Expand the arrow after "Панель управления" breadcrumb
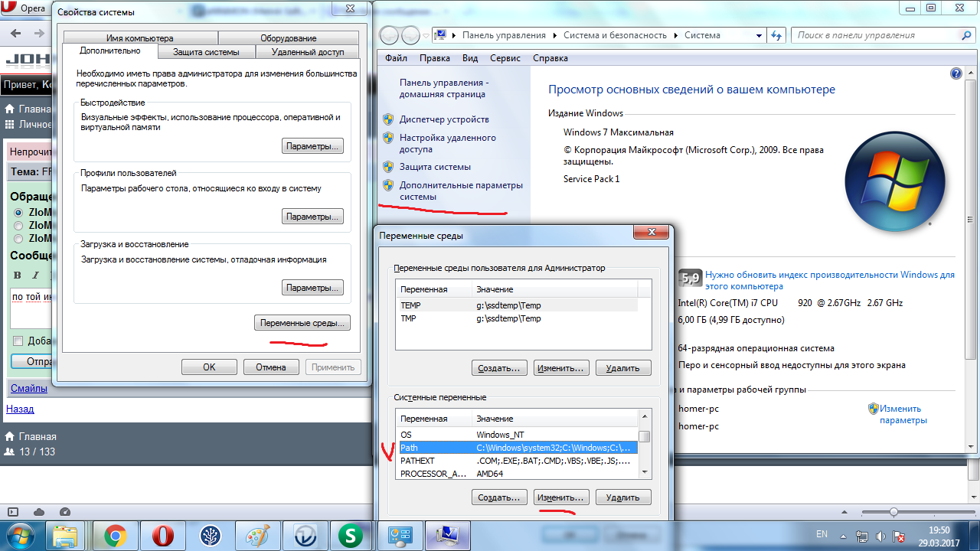Viewport: 980px width, 551px height. [554, 35]
